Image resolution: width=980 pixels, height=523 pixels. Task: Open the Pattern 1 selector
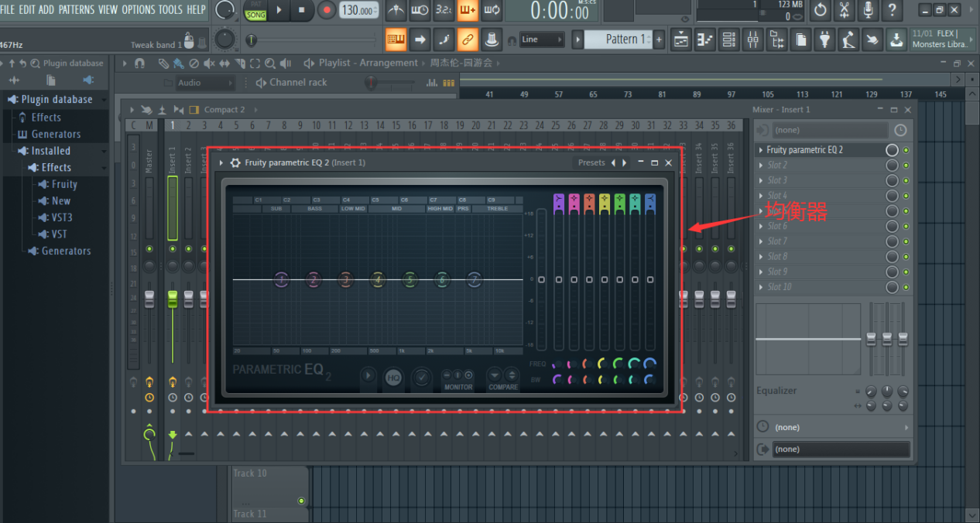[x=621, y=39]
